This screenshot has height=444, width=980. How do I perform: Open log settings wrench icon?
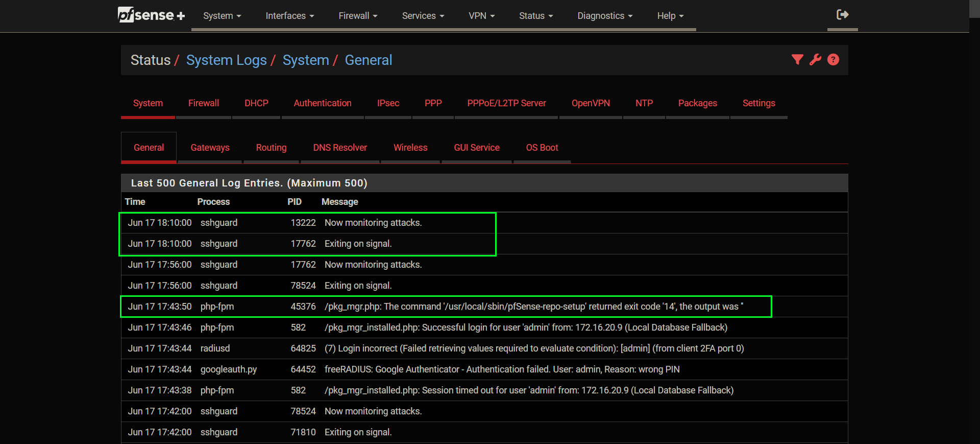pyautogui.click(x=816, y=60)
